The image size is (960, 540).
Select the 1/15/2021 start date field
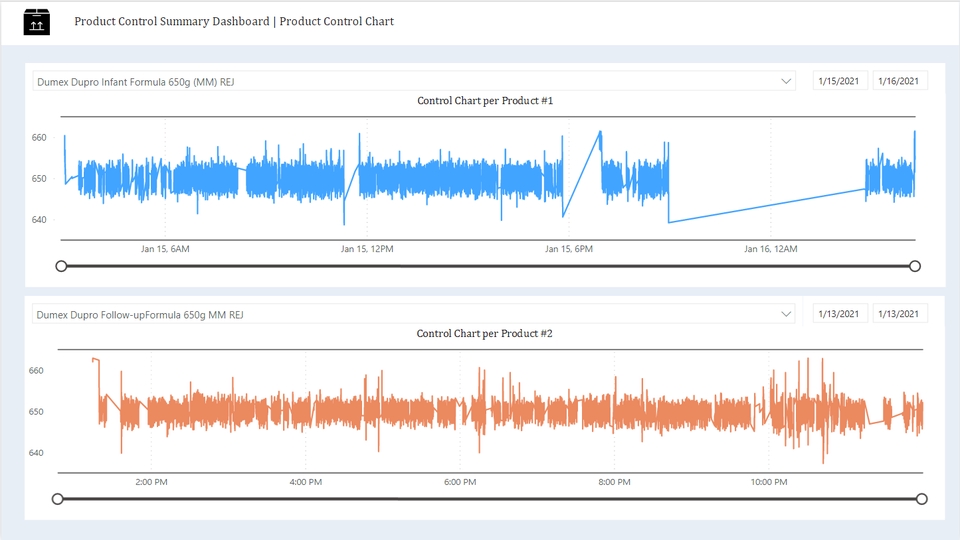coord(839,81)
